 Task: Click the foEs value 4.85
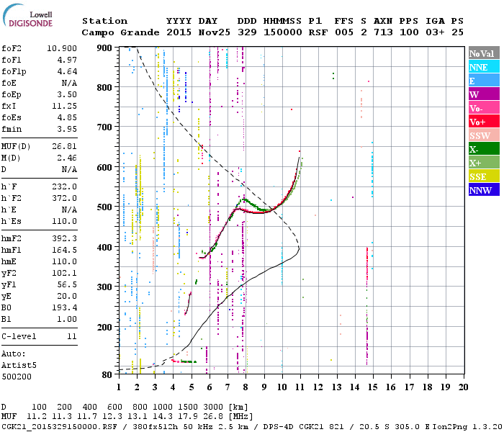tap(67, 117)
